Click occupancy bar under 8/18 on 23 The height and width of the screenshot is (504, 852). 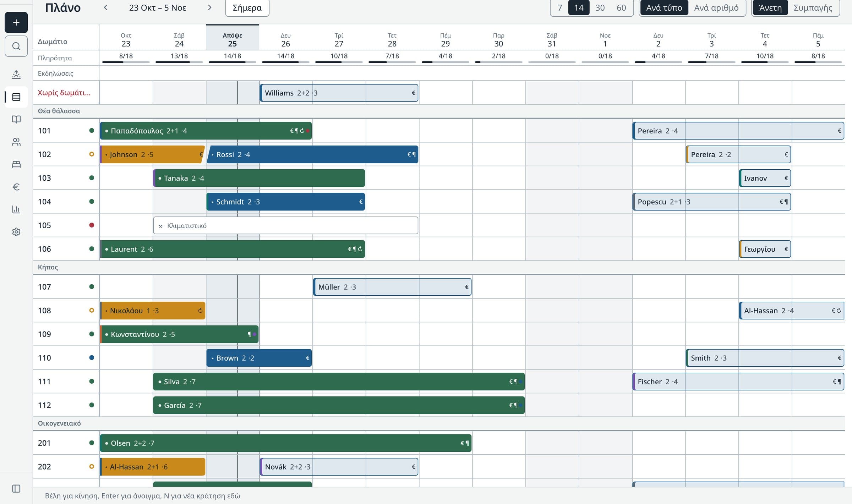click(126, 62)
